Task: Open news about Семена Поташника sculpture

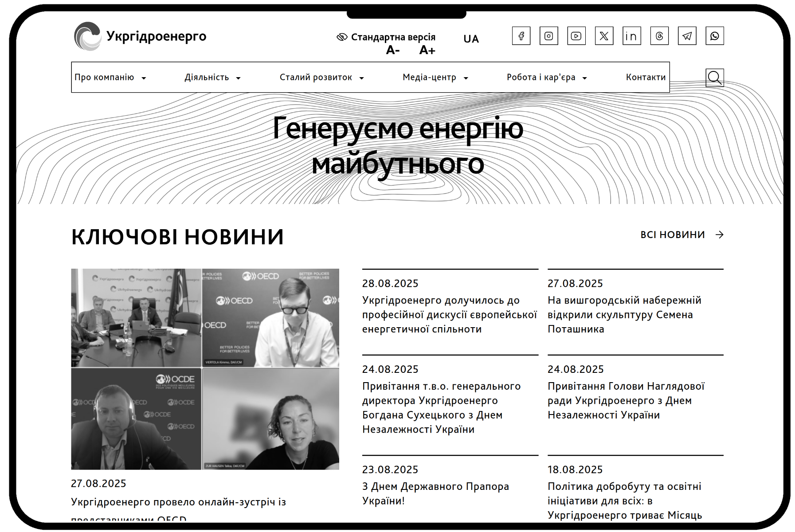Action: click(x=624, y=314)
